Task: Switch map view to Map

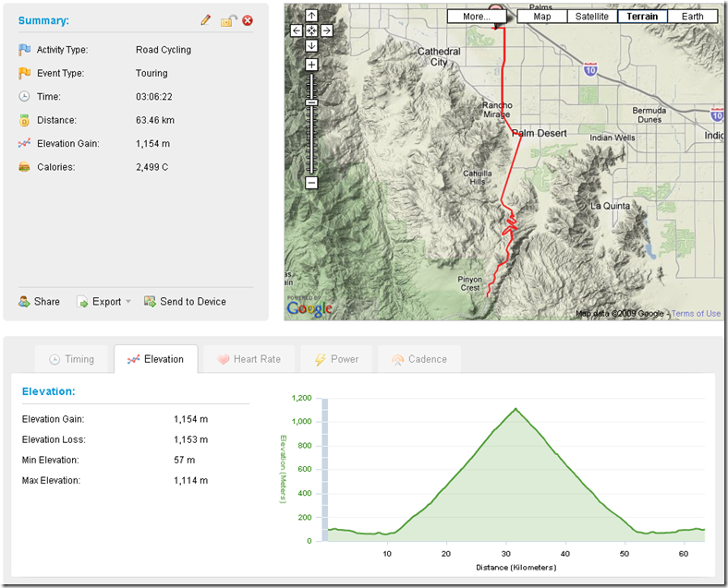Action: click(542, 17)
